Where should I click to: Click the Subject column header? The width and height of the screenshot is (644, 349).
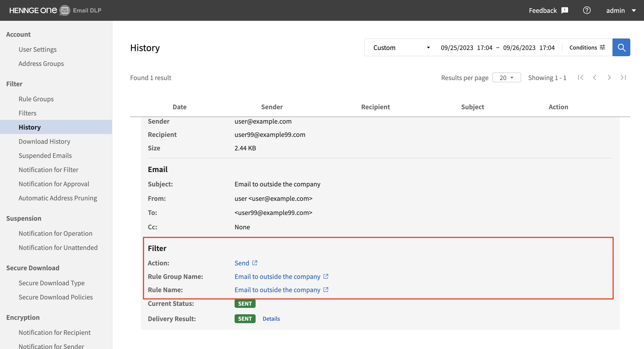click(472, 107)
